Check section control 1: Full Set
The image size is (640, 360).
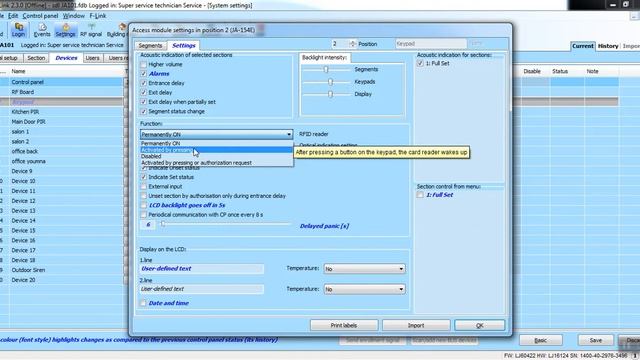(x=420, y=195)
